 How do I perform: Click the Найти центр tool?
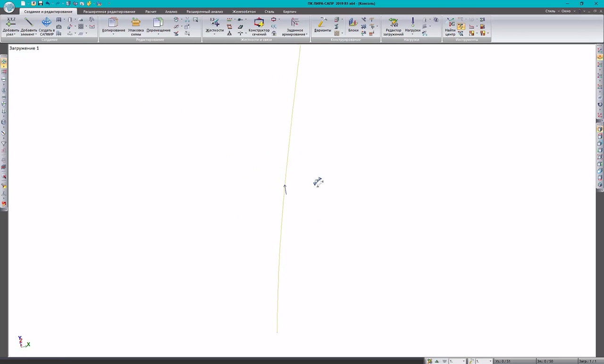[x=450, y=23]
